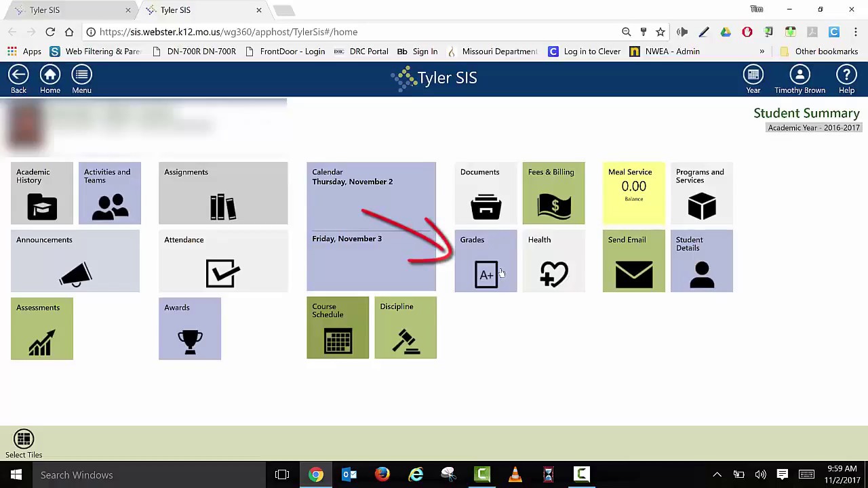
Task: Open Timothy Brown user profile
Action: 800,79
